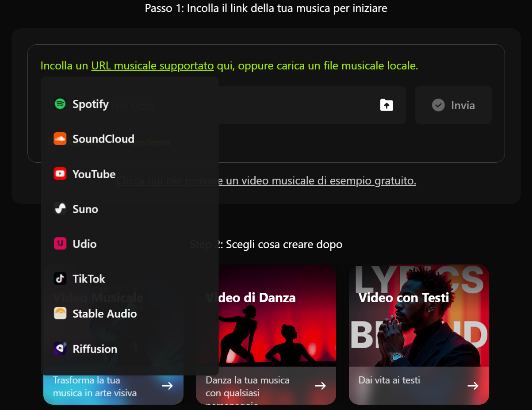Click the YouTube logo icon
This screenshot has height=410, width=532.
point(60,174)
